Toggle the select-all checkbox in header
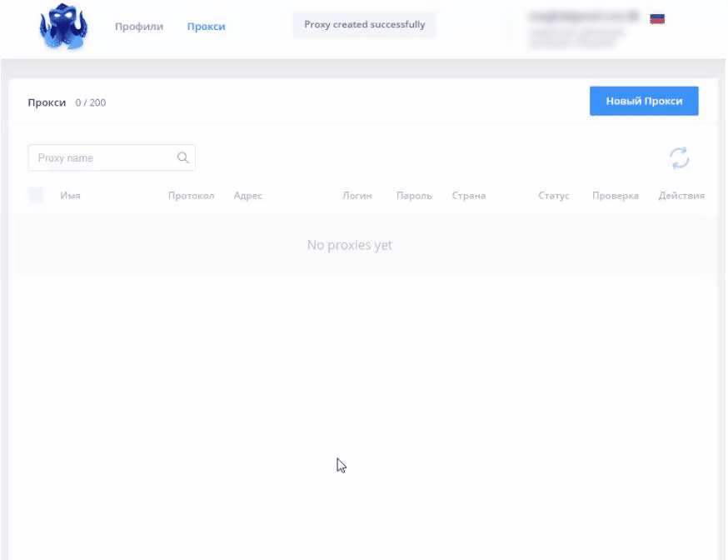728x560 pixels. click(35, 195)
